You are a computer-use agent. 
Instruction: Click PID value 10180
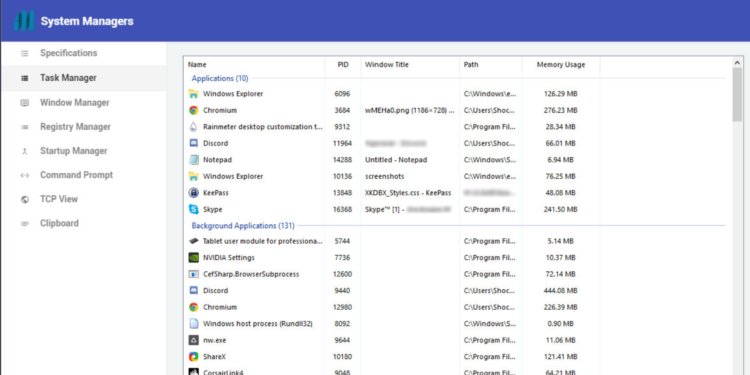click(342, 357)
